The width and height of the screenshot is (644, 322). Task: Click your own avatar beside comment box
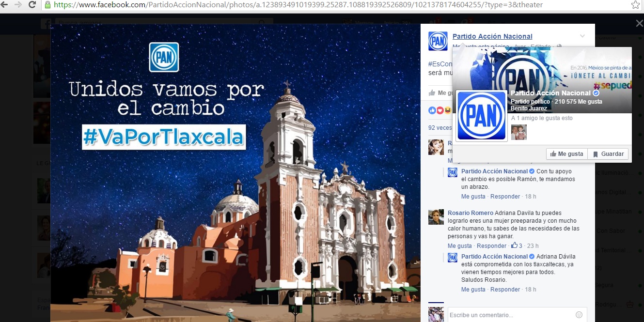tap(436, 314)
